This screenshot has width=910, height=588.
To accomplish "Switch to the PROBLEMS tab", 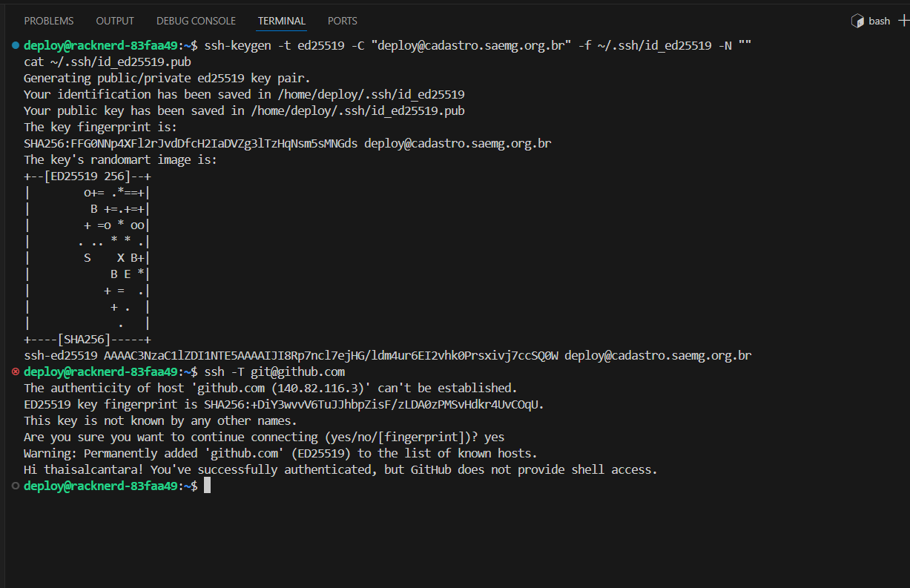I will click(49, 21).
